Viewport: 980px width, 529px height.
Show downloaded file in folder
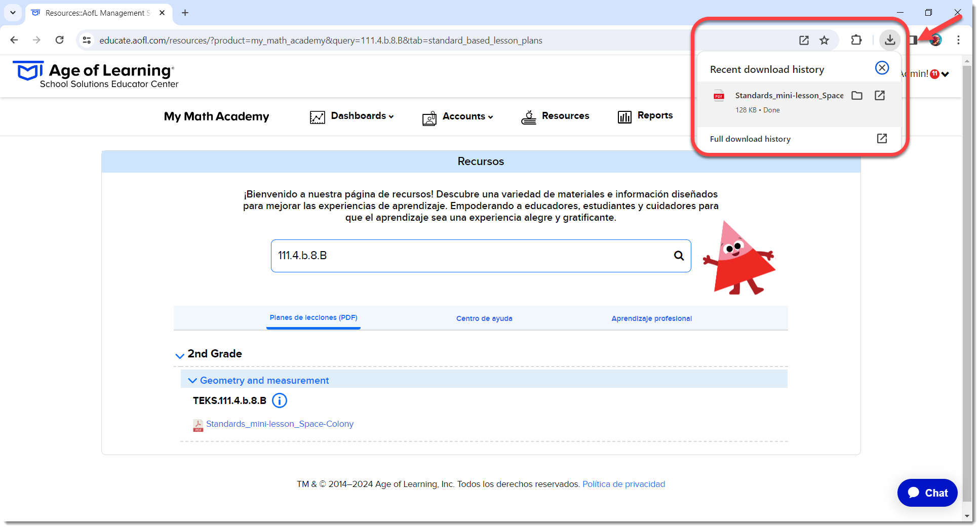click(x=857, y=95)
